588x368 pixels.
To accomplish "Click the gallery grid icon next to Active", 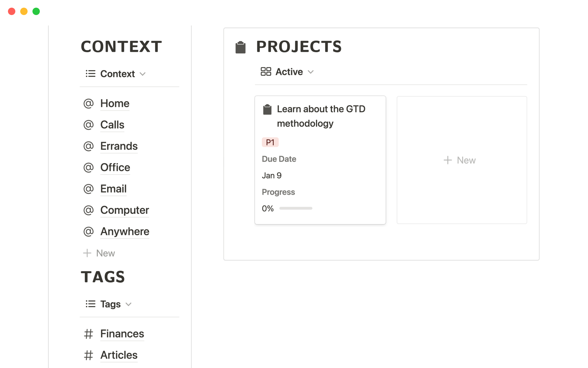I will pos(266,72).
